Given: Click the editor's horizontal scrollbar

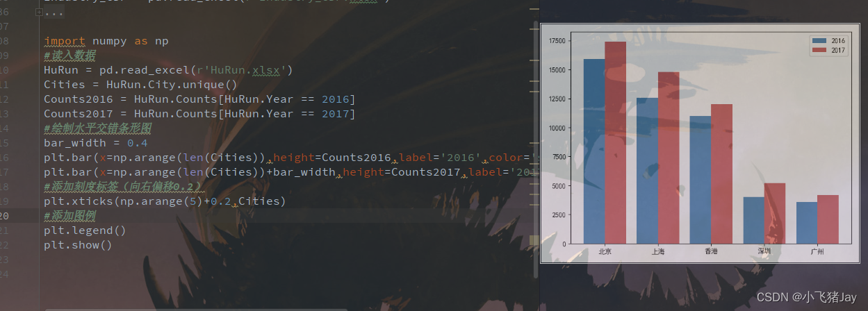Looking at the screenshot, I should 196,309.
